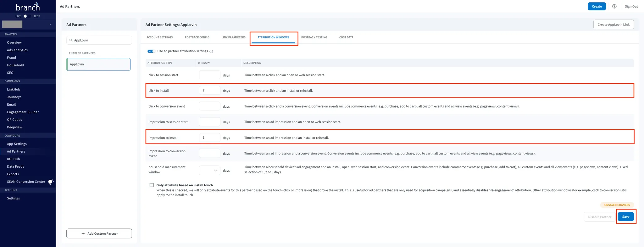Click the partner search field
The height and width of the screenshot is (247, 644).
coord(99,40)
